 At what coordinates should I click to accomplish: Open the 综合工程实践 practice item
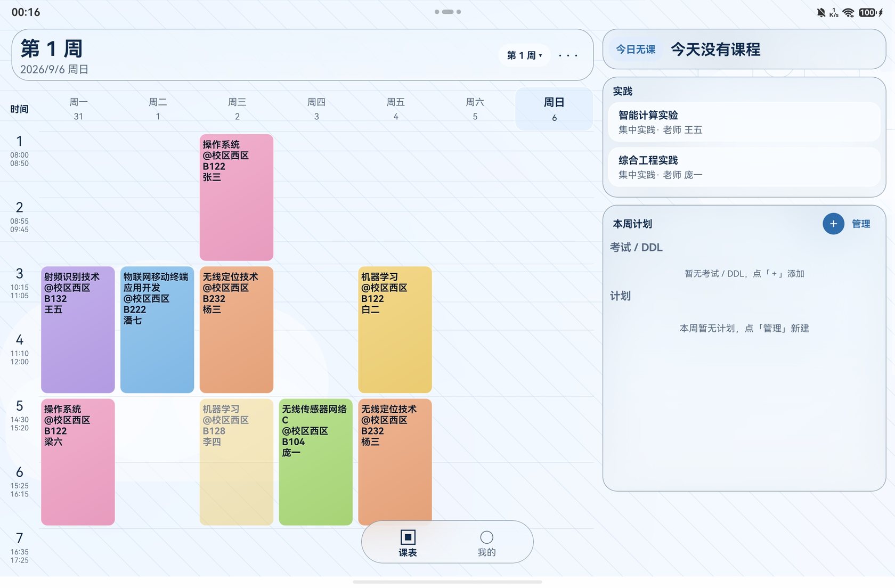[744, 167]
